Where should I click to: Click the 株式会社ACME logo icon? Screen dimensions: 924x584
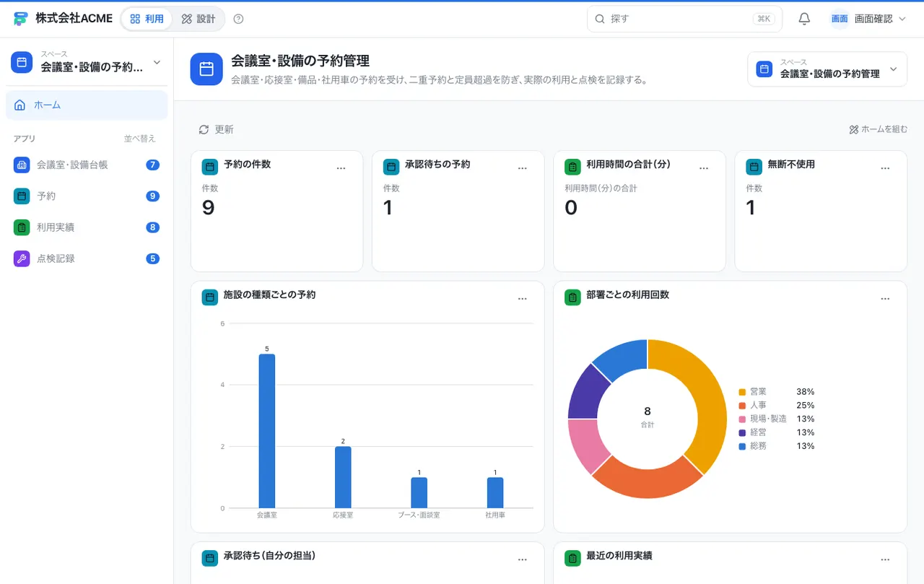coord(21,19)
